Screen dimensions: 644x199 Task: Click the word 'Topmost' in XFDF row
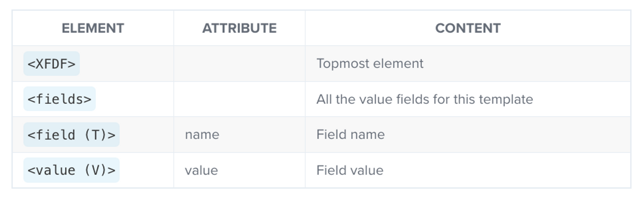coord(342,64)
